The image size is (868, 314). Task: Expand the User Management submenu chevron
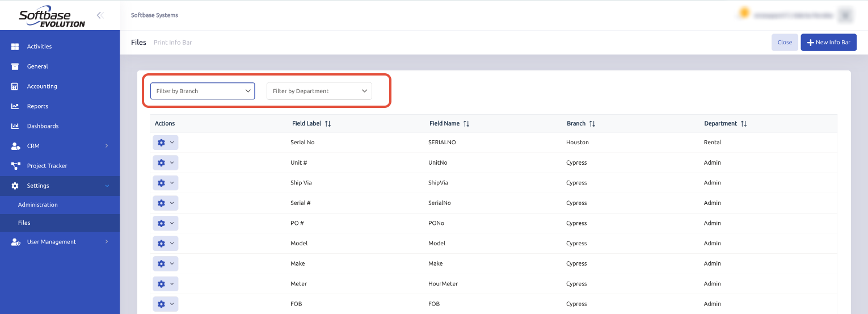(107, 242)
